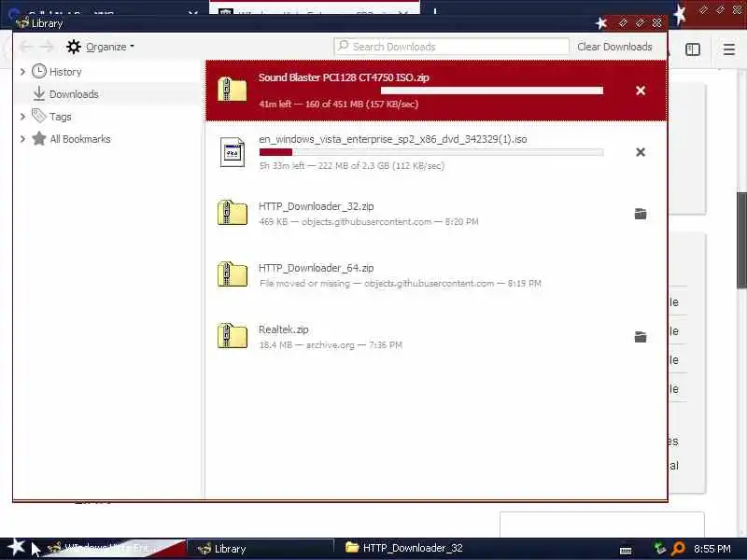Expand the Tags tree node
This screenshot has height=560, width=747.
point(22,117)
